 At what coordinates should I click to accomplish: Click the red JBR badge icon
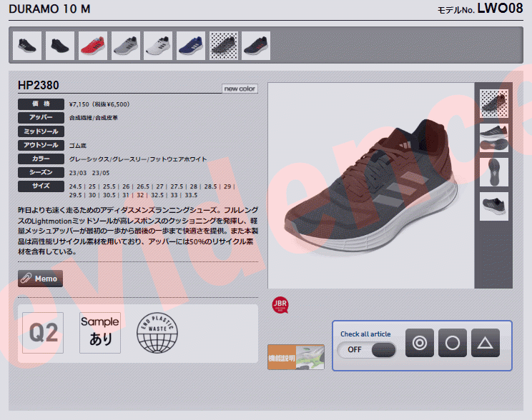pyautogui.click(x=280, y=306)
